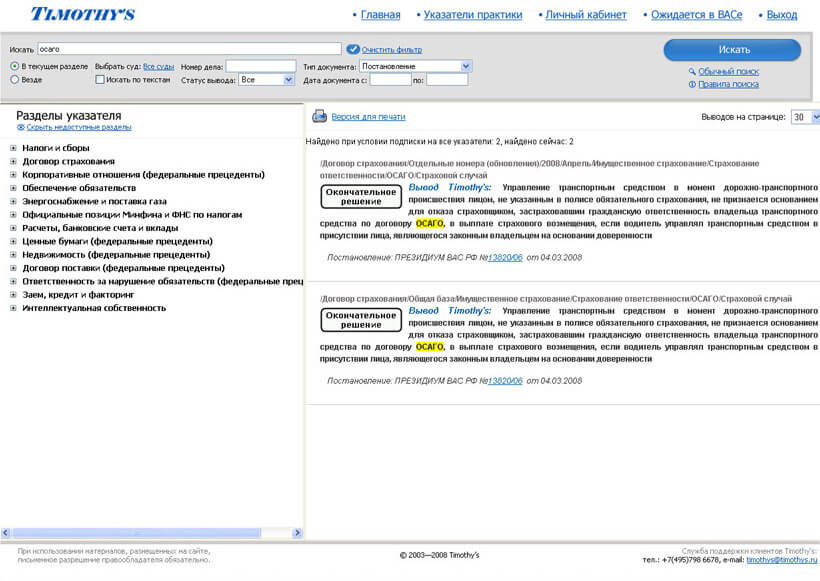This screenshot has width=820, height=581.
Task: Click into the 'Искать' search text field
Action: coord(189,49)
